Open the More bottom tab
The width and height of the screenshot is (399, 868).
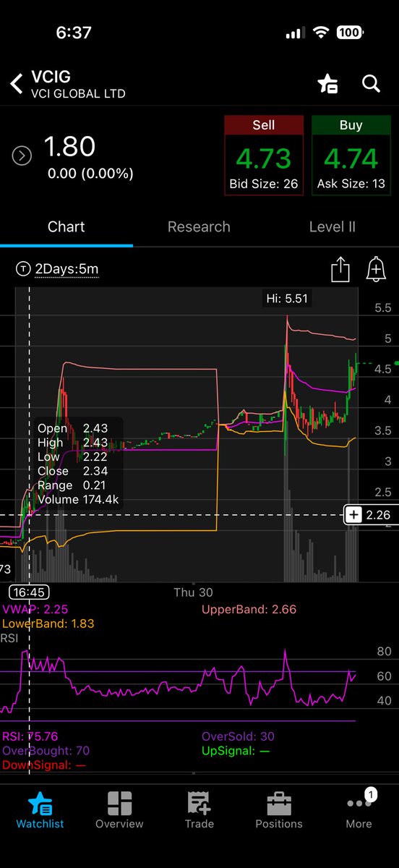tap(359, 810)
